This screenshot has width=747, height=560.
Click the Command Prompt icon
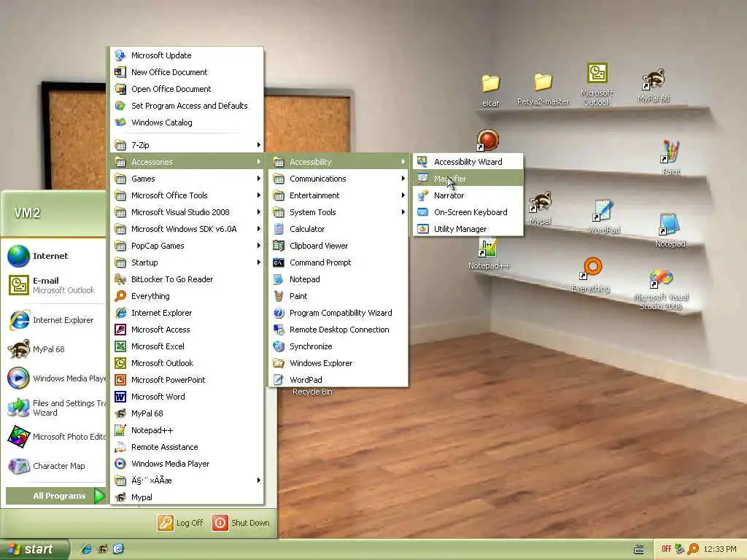coord(279,262)
